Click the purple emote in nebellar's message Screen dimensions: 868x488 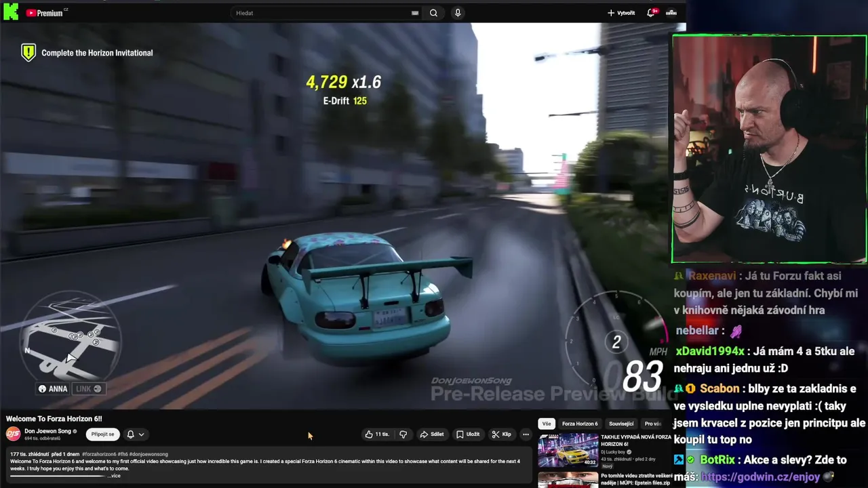[x=735, y=331]
